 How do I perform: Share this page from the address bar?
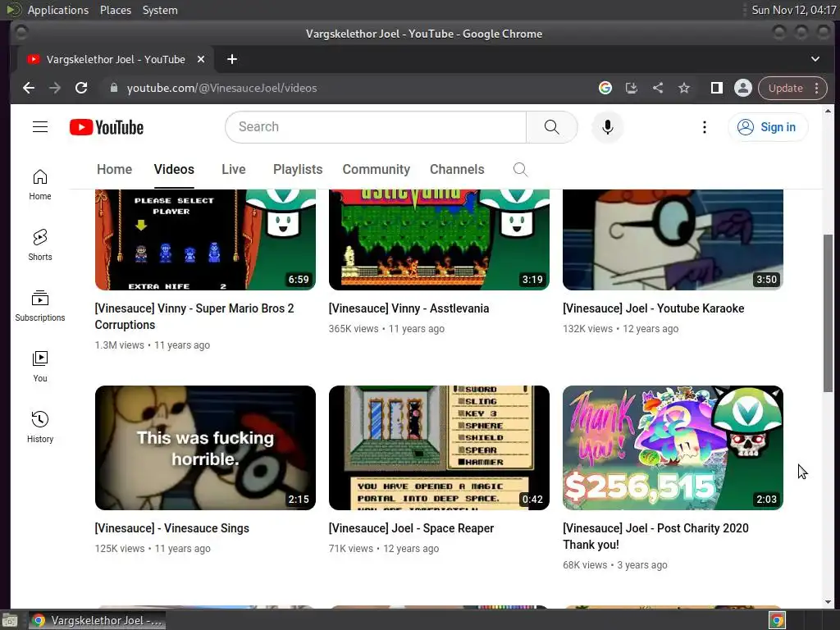pos(658,88)
